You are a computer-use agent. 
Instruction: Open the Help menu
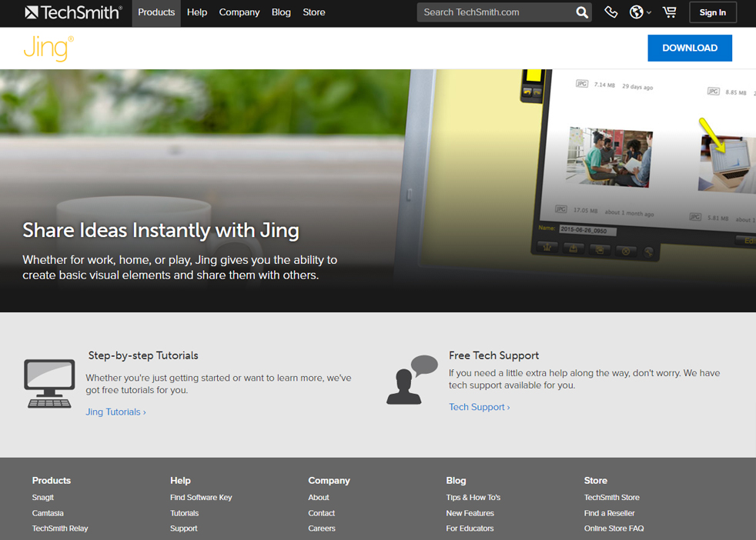(x=197, y=12)
